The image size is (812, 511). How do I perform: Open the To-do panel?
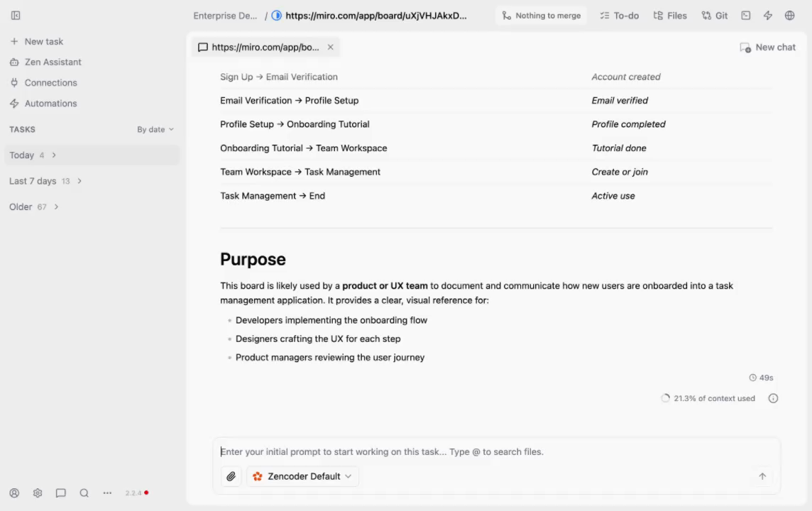(620, 16)
